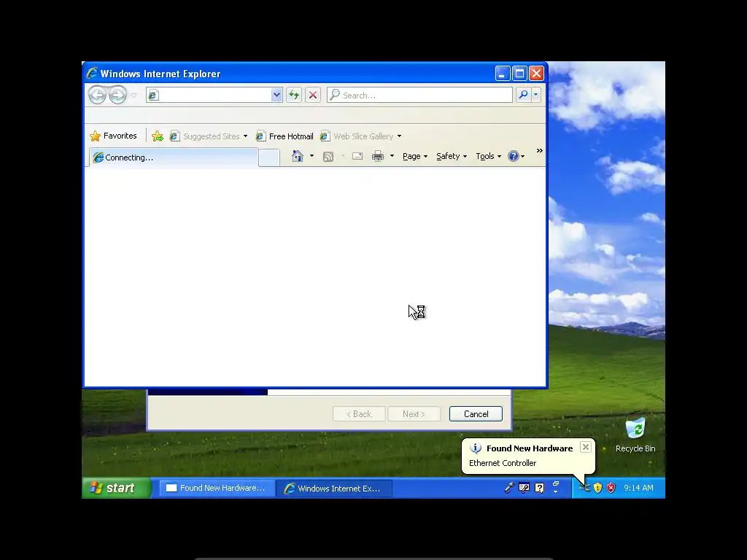Viewport: 747px width, 560px height.
Task: Click the RSS Feeds icon
Action: [x=328, y=156]
